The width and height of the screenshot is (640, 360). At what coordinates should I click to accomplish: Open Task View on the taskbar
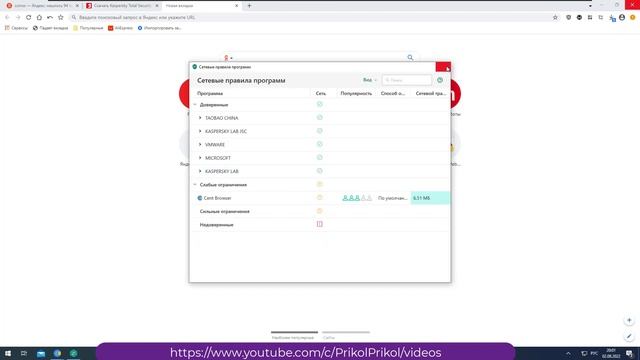click(24, 353)
